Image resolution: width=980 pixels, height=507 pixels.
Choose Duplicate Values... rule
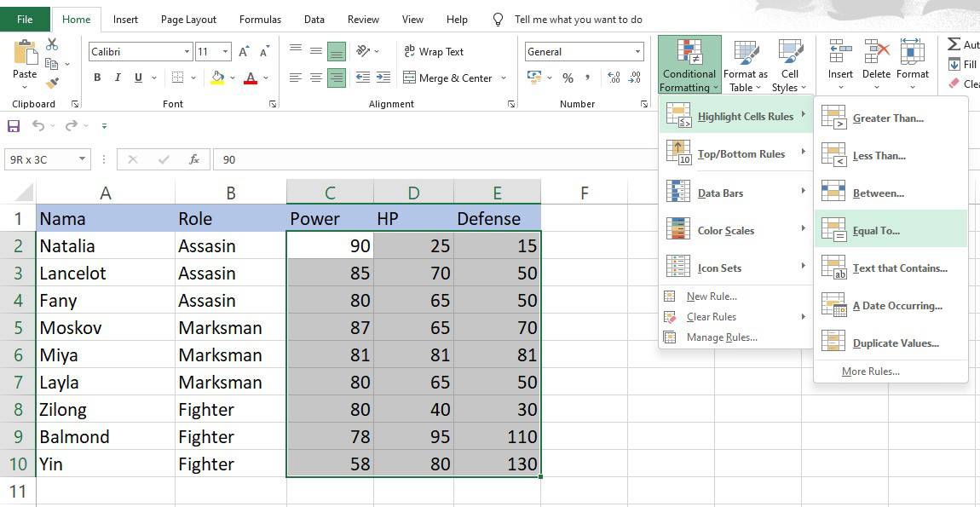click(x=891, y=343)
